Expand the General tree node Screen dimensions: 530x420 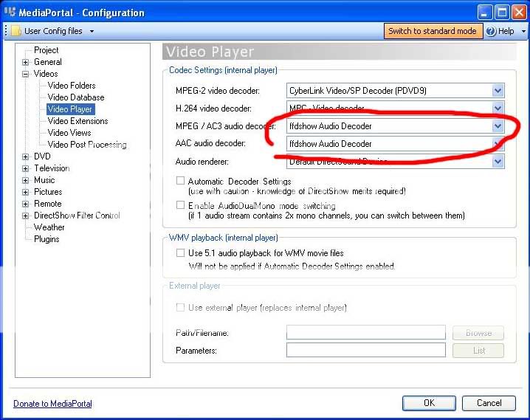(26, 63)
